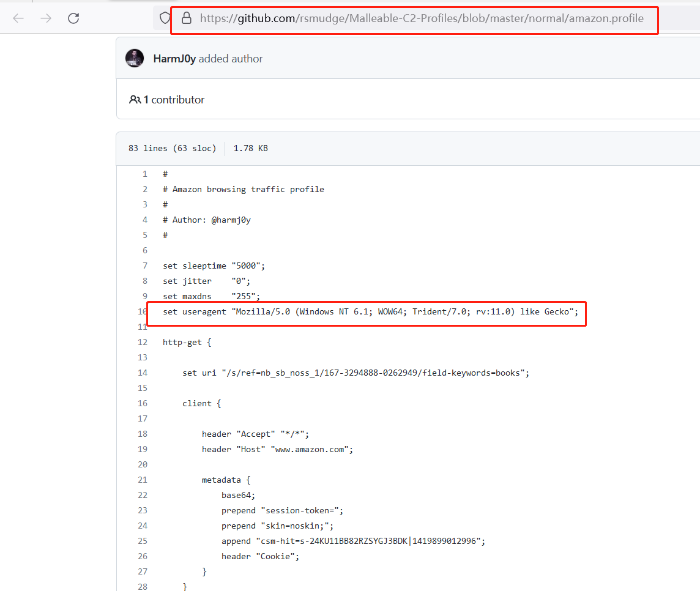Open the "added author" commit message

tap(231, 59)
